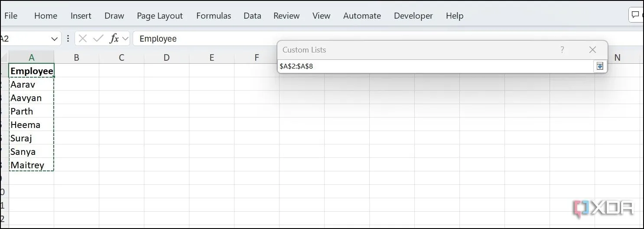Click the cell containing Maitrey
Screen dimensions: 644x229
coord(31,165)
